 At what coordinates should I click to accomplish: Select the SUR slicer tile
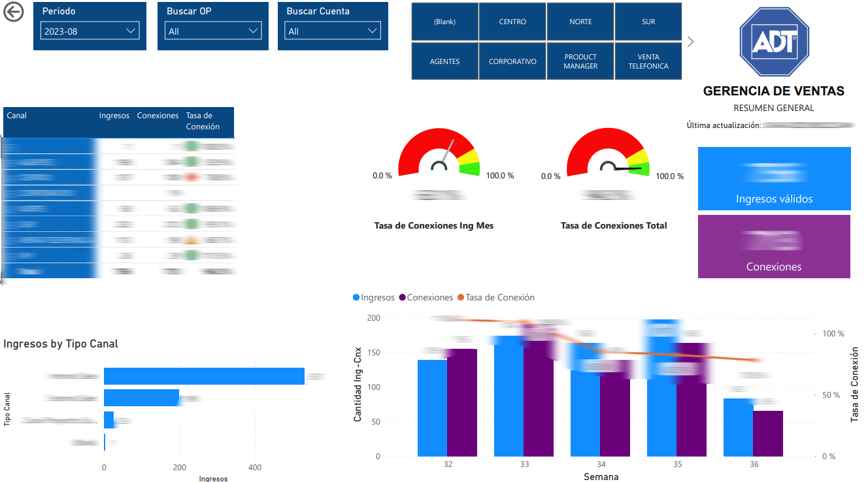coord(648,22)
